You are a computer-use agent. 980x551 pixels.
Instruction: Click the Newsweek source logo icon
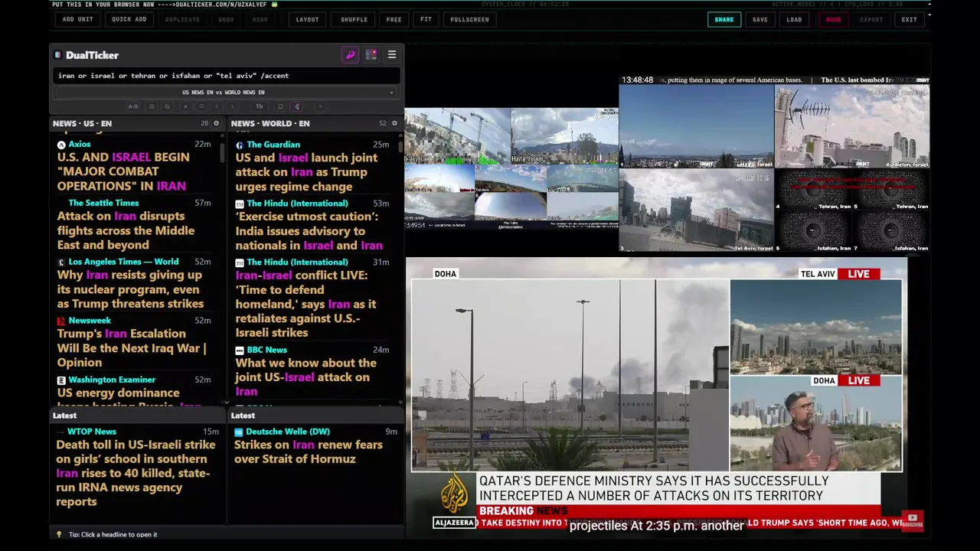pyautogui.click(x=61, y=321)
